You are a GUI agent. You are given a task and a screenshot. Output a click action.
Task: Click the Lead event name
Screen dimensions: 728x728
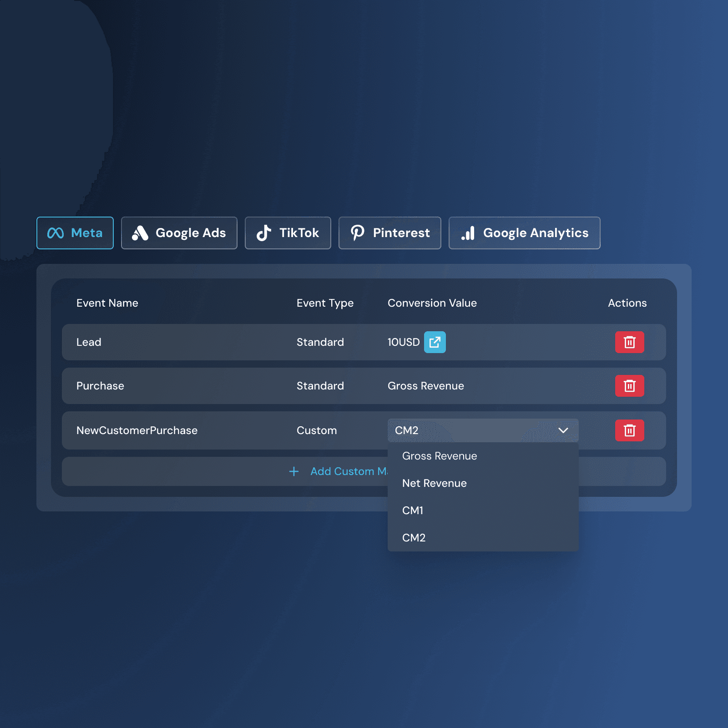pyautogui.click(x=89, y=342)
